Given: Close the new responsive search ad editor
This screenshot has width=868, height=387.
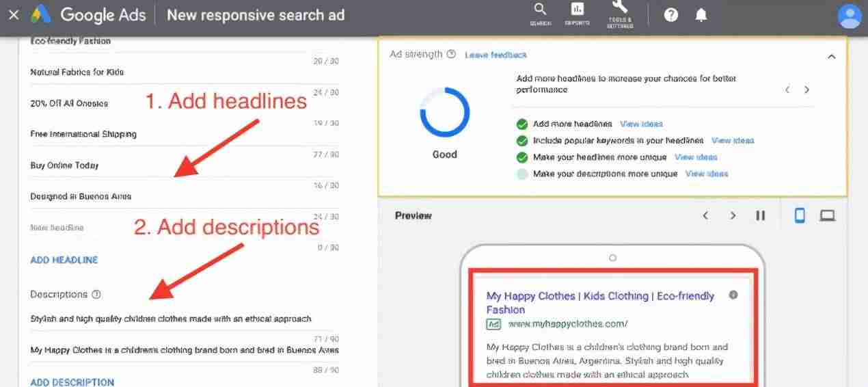Looking at the screenshot, I should point(14,14).
